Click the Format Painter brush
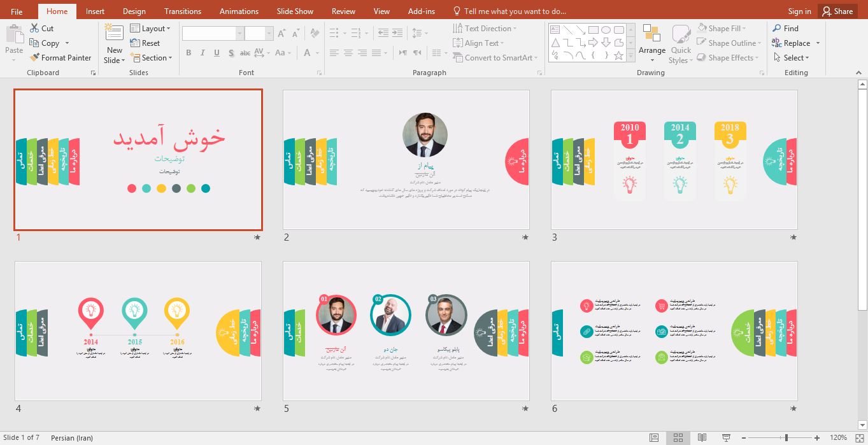868x445 pixels. tap(35, 58)
